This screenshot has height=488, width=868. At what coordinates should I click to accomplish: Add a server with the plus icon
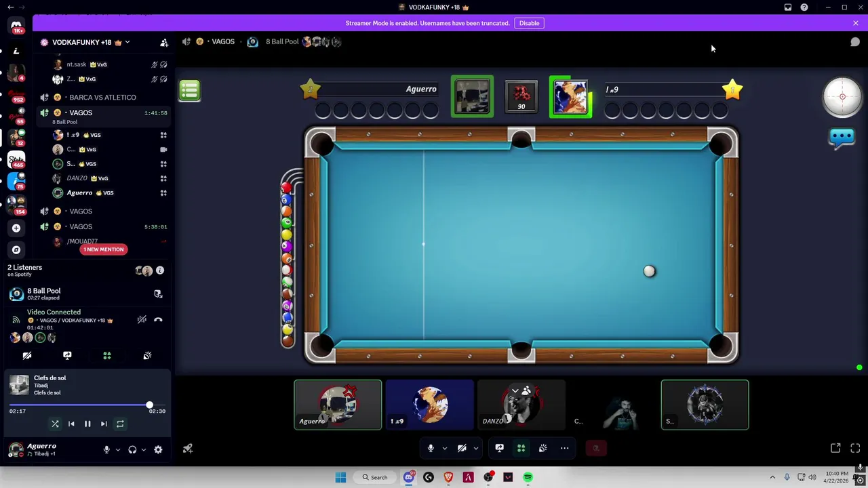click(x=16, y=228)
